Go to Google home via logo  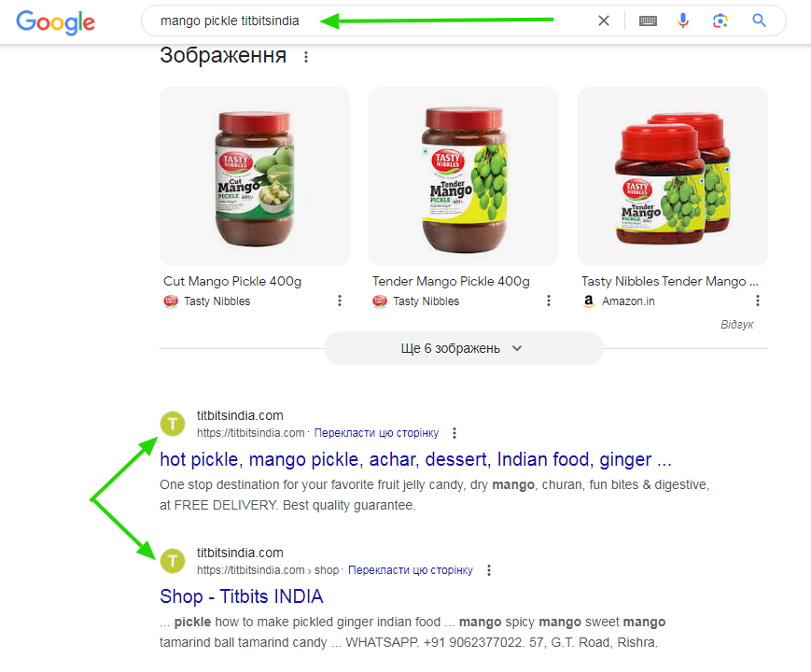[55, 22]
